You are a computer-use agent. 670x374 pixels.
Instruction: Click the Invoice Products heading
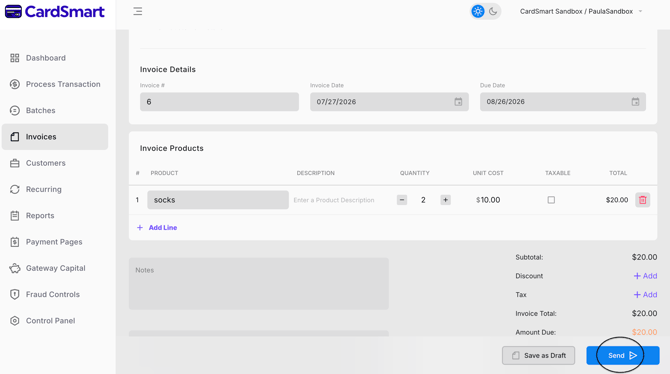(172, 148)
